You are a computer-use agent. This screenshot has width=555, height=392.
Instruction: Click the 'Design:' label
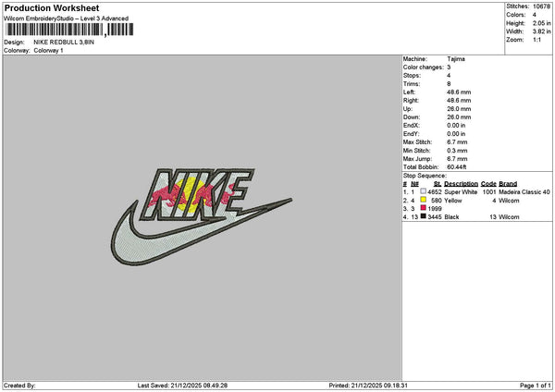14,43
